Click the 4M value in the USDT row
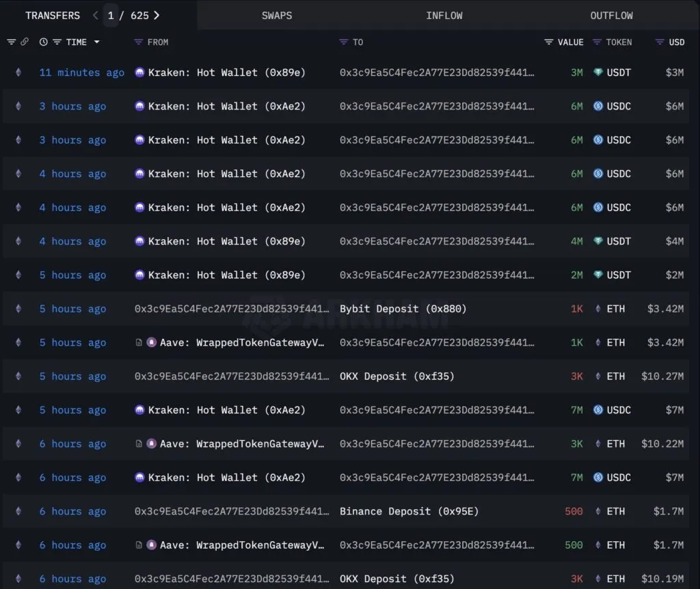700x589 pixels. pos(577,241)
